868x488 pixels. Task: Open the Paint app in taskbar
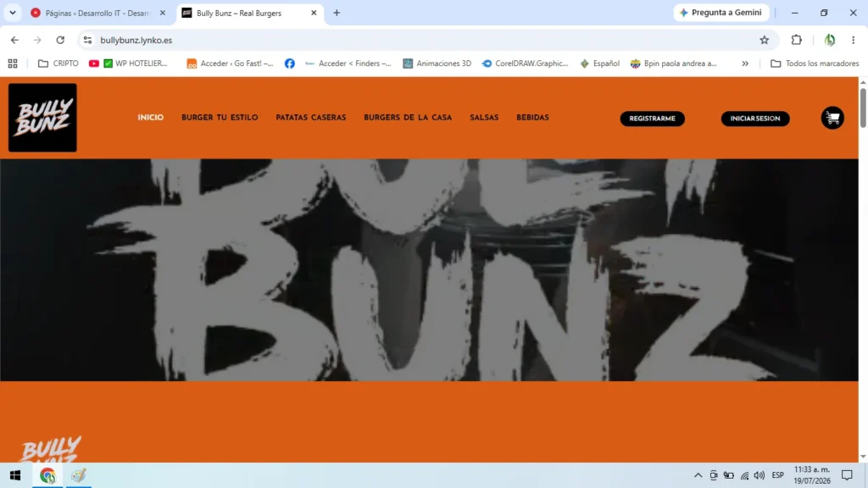tap(79, 475)
